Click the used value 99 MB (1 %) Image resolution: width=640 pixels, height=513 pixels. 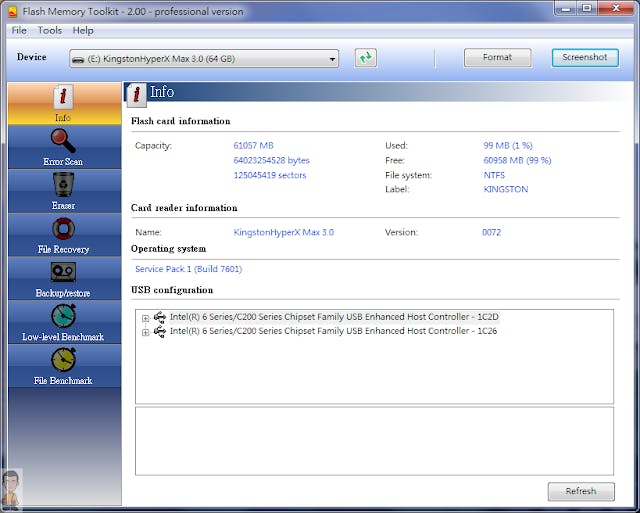point(508,145)
